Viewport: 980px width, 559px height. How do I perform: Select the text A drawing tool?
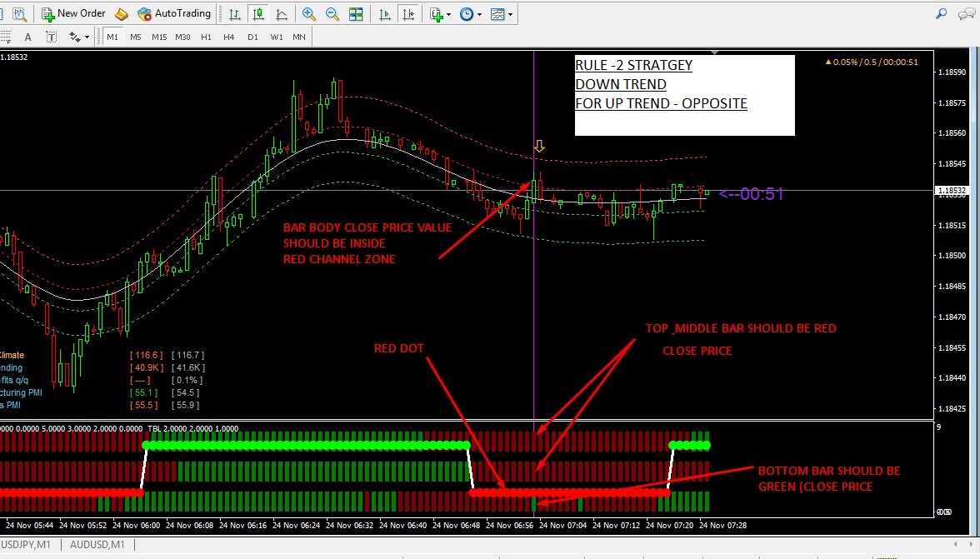pos(27,37)
